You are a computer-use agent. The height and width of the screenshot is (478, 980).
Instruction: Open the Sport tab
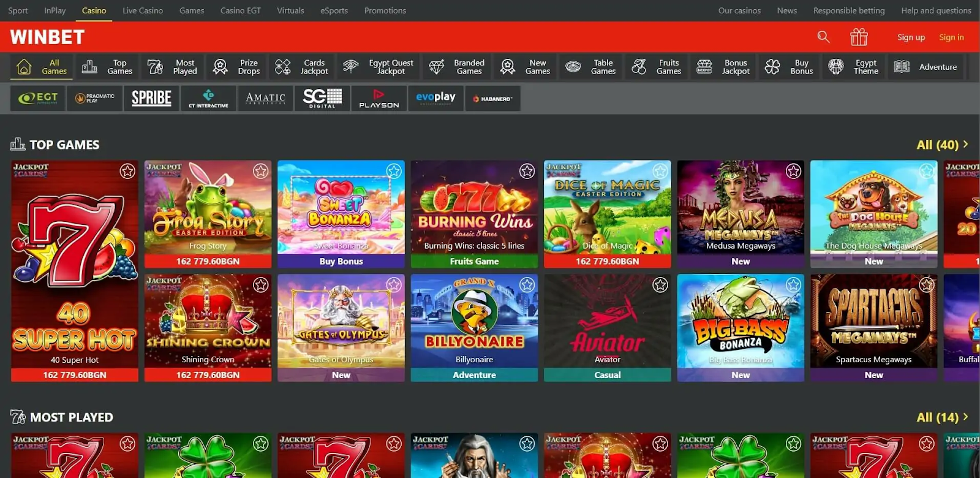click(x=18, y=10)
